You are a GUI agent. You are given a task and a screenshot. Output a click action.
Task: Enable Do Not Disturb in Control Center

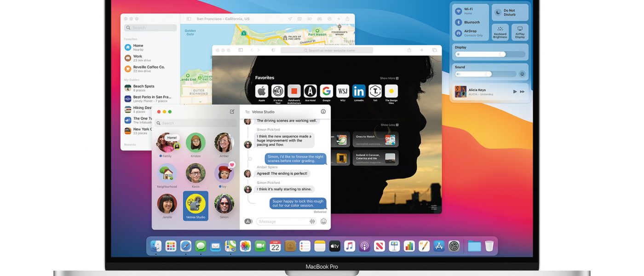click(x=510, y=12)
